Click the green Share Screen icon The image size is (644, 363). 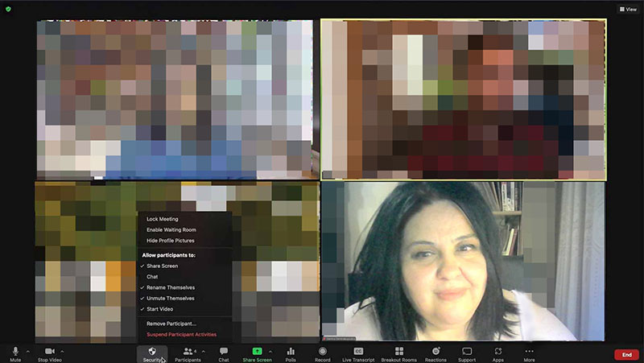(257, 351)
